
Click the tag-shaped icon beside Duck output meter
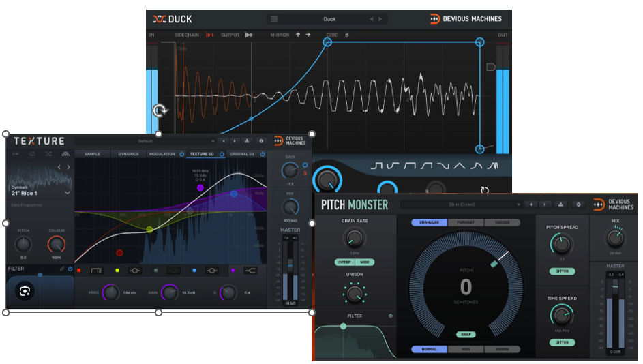(491, 67)
